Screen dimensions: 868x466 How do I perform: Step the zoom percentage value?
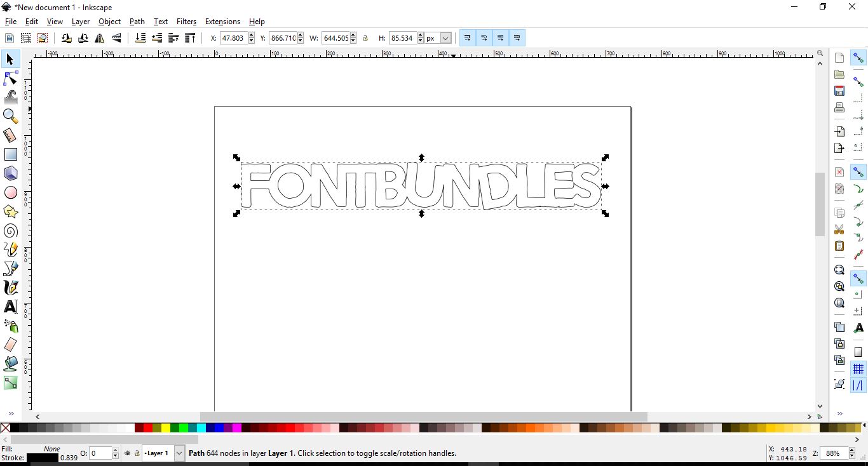[x=851, y=453]
